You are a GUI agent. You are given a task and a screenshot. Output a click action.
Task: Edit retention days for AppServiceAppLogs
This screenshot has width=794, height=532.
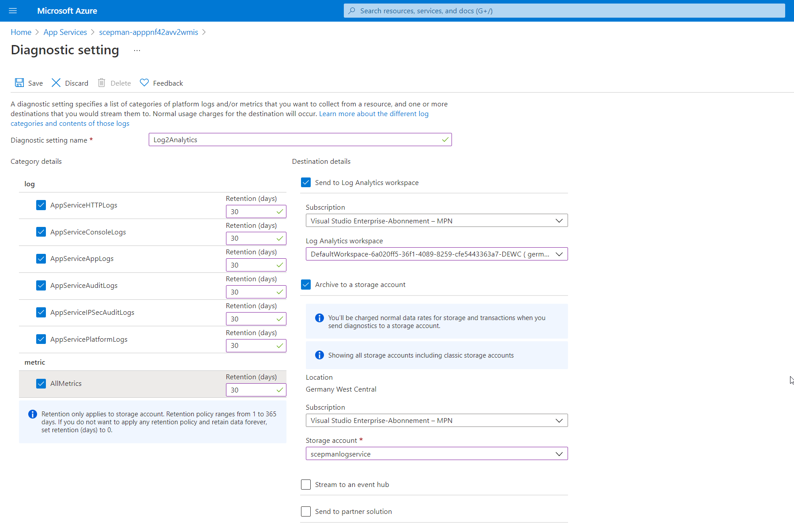tap(256, 265)
